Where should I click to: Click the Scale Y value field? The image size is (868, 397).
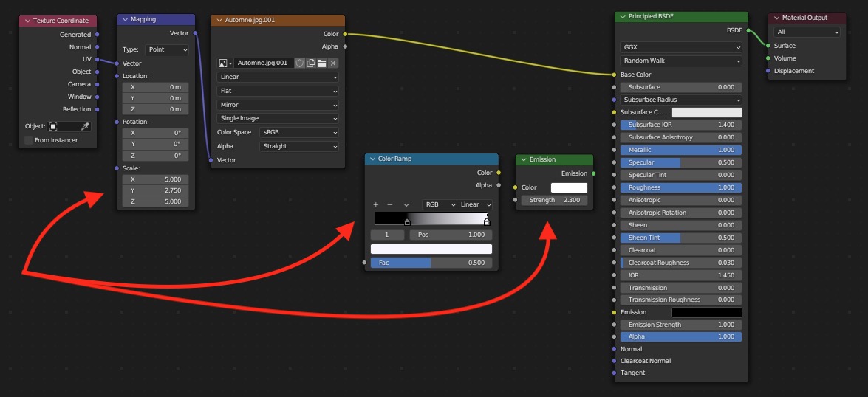[156, 190]
